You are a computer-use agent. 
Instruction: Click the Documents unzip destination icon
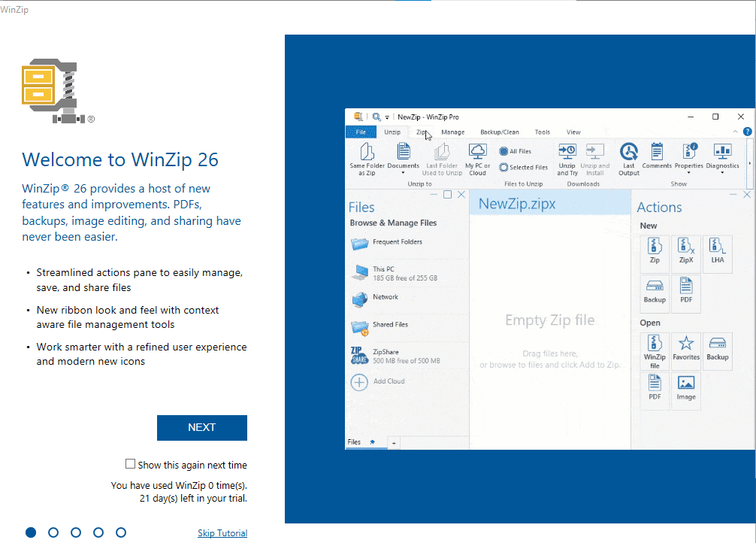click(404, 152)
